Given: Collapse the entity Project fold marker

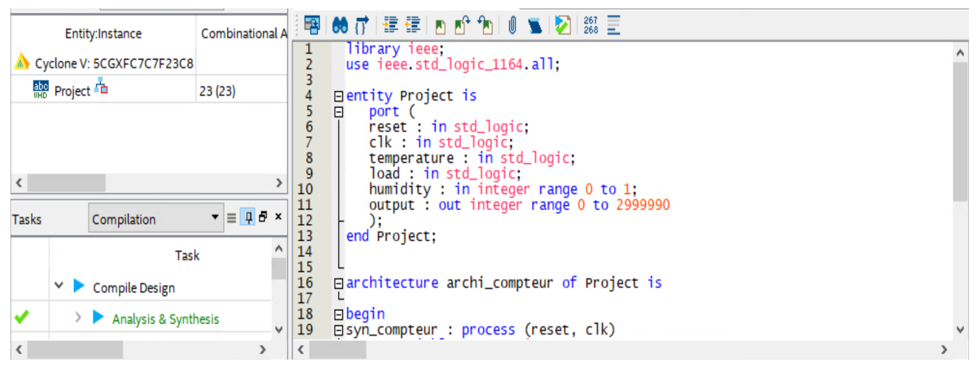Looking at the screenshot, I should pos(338,96).
